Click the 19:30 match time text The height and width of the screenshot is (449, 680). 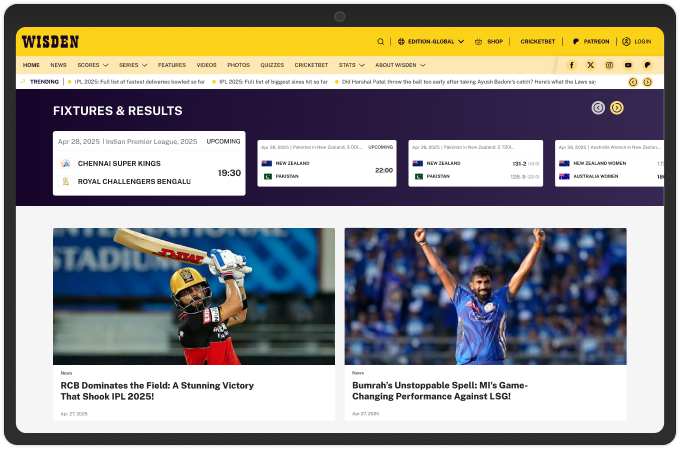tap(229, 173)
